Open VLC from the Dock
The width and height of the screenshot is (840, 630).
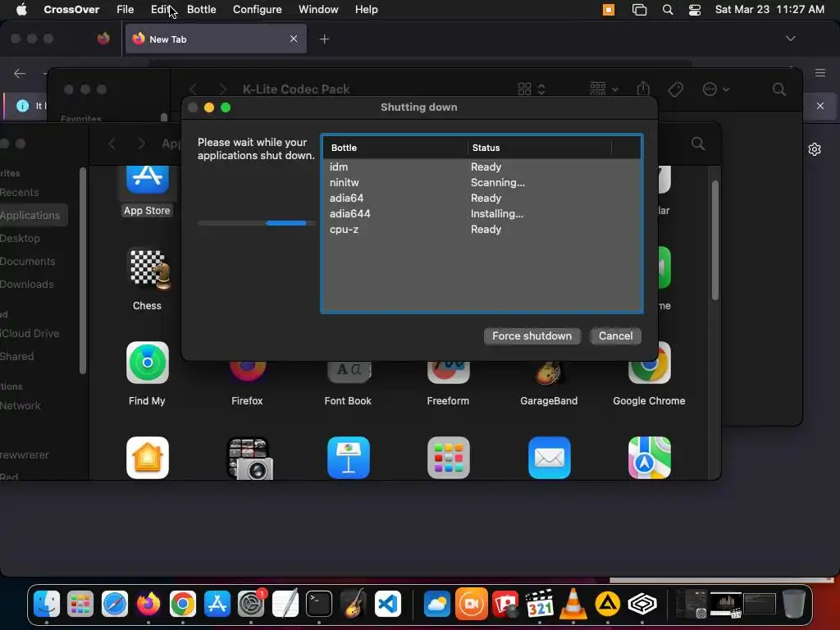(x=573, y=605)
